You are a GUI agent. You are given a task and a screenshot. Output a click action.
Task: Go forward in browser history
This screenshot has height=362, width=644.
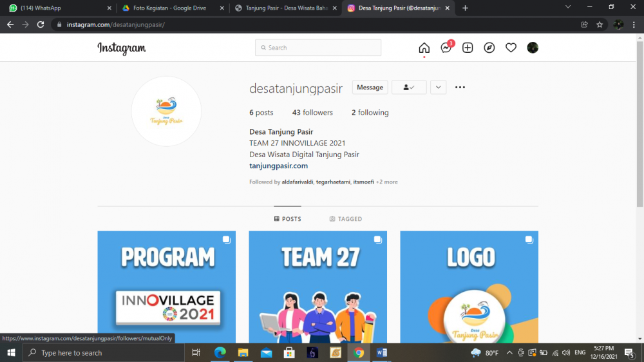pos(26,24)
